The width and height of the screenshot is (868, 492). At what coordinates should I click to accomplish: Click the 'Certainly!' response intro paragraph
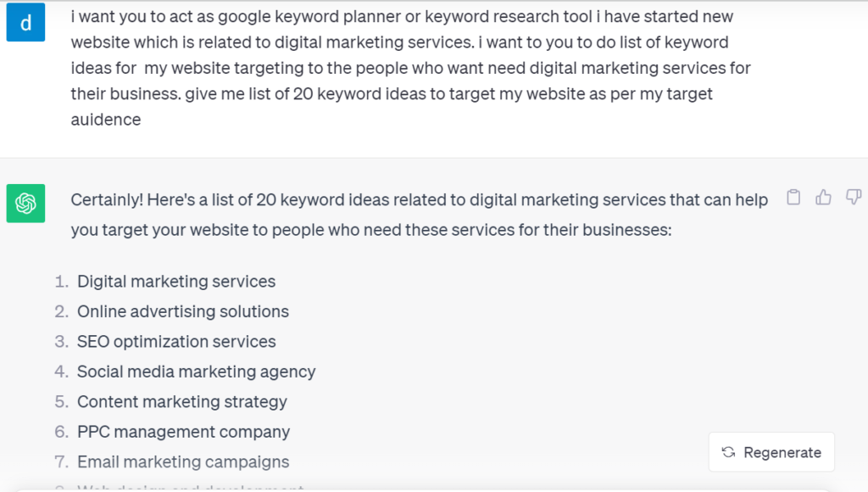tap(419, 215)
